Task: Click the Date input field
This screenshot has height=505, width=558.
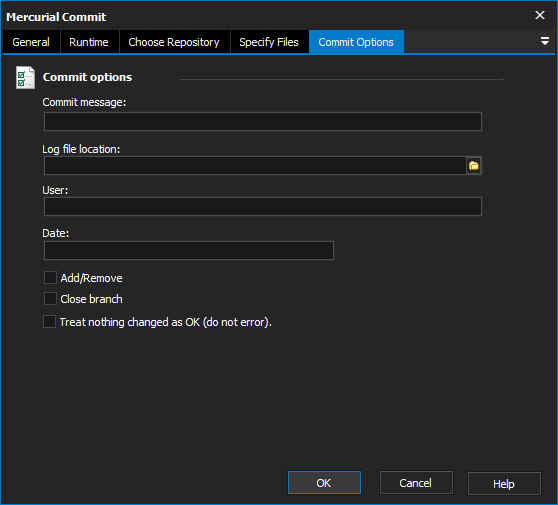Action: (189, 251)
